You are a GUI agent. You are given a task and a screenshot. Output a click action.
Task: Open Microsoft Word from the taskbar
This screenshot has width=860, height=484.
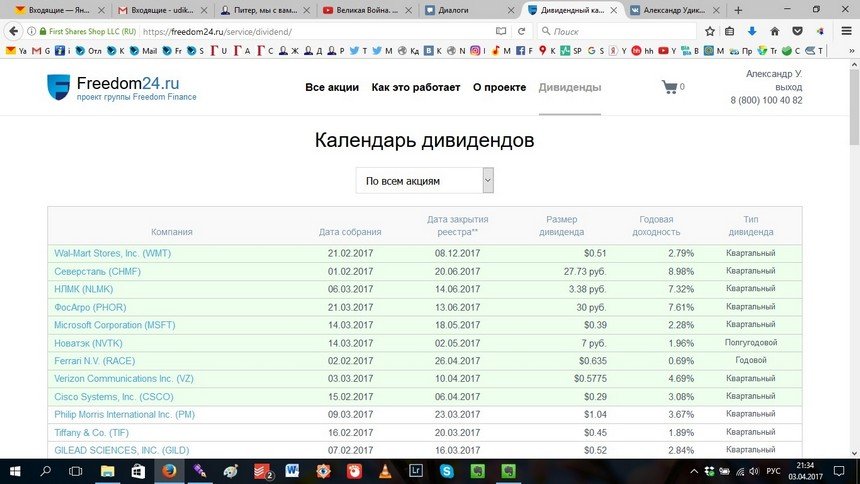coord(292,471)
